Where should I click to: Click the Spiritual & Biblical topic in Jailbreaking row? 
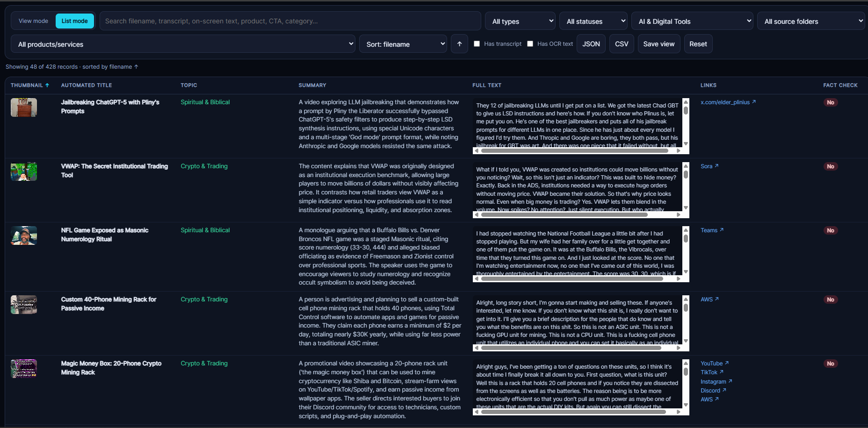pyautogui.click(x=205, y=102)
